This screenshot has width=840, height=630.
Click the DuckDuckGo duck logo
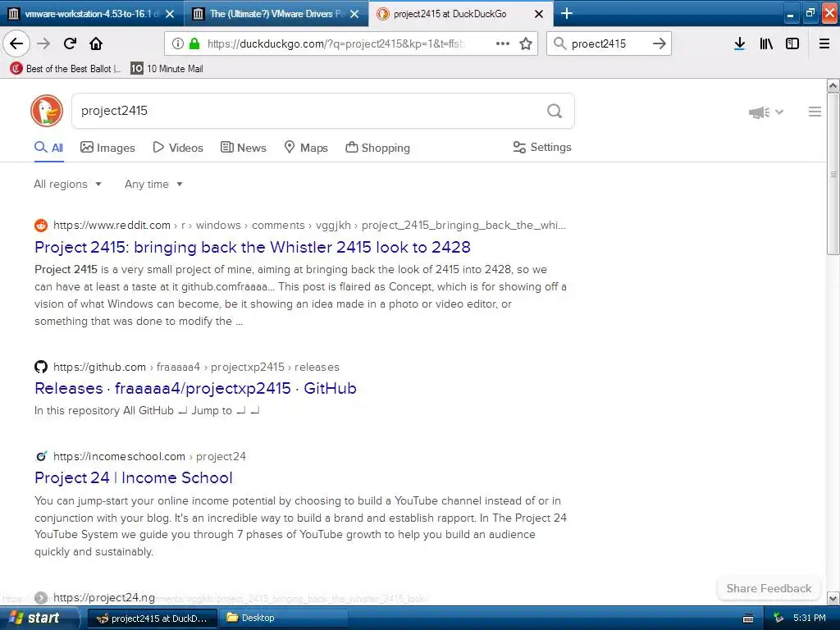pos(47,111)
